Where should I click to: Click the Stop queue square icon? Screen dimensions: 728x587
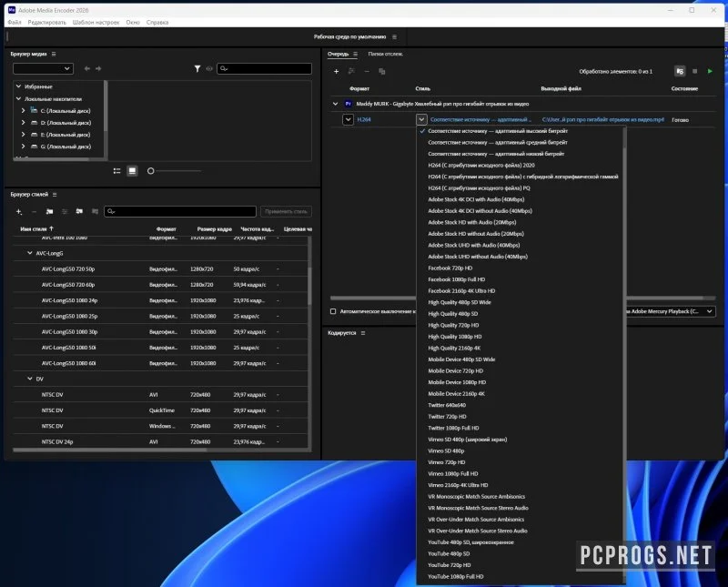point(695,72)
